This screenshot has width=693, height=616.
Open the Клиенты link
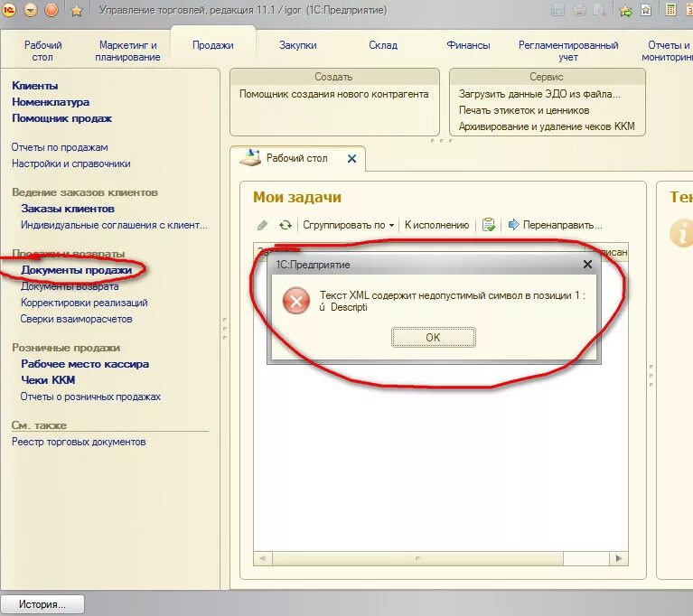point(35,86)
